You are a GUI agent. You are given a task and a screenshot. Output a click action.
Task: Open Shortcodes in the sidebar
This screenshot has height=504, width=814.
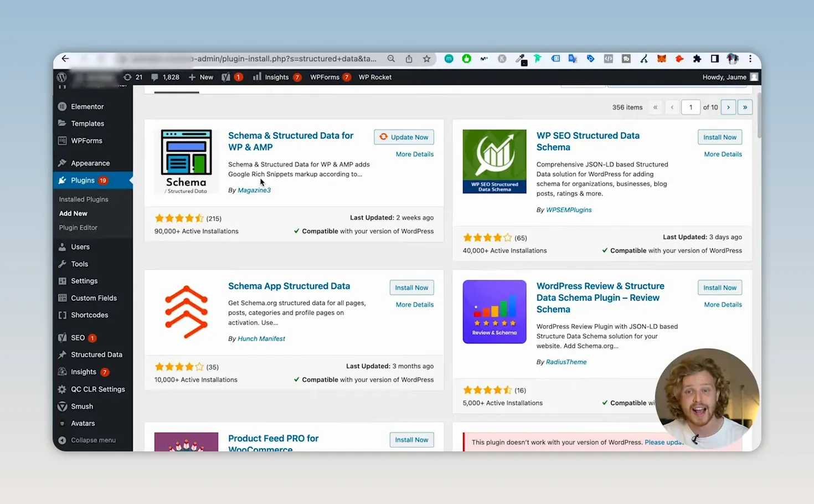point(89,315)
